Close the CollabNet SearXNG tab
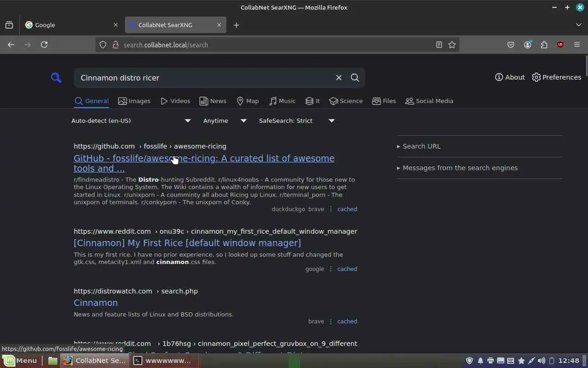This screenshot has width=588, height=368. pyautogui.click(x=219, y=25)
